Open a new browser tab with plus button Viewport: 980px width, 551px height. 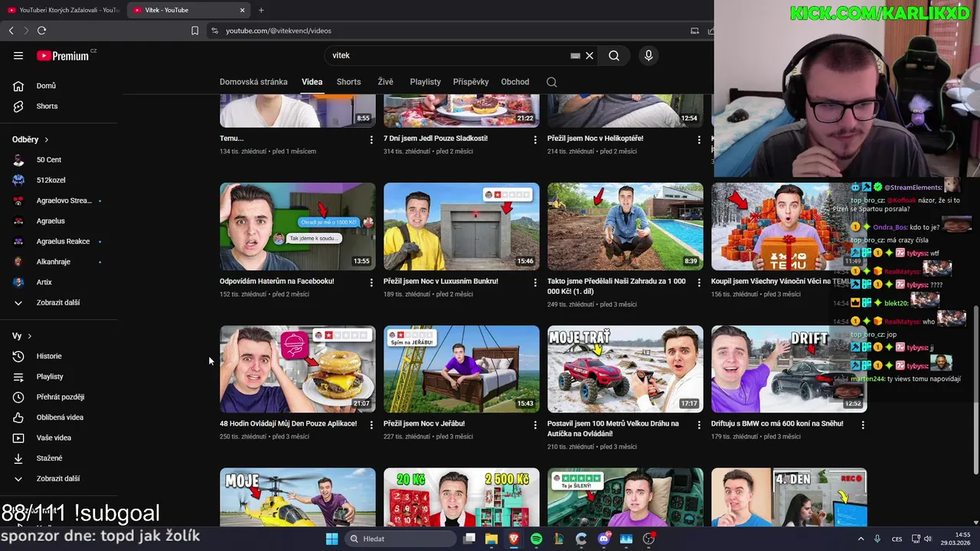261,10
